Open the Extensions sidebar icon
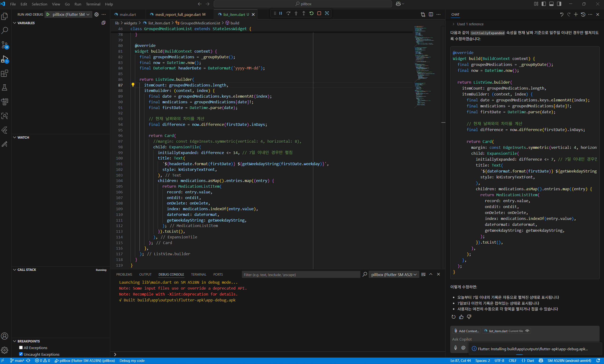The image size is (604, 364). [5, 73]
